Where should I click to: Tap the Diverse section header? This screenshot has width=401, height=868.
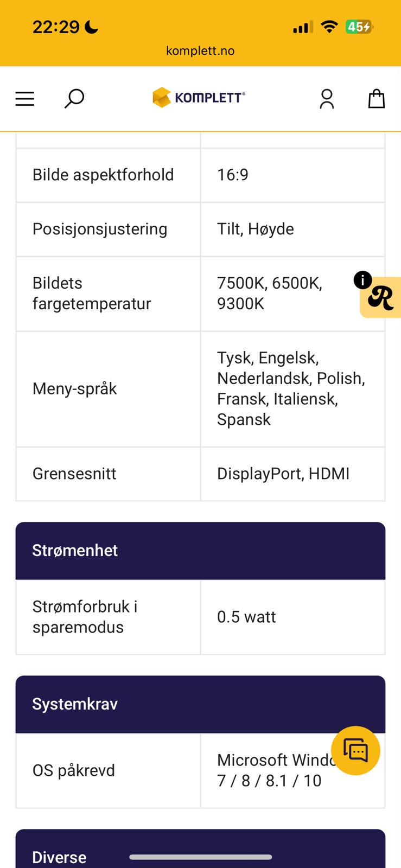coord(59,857)
